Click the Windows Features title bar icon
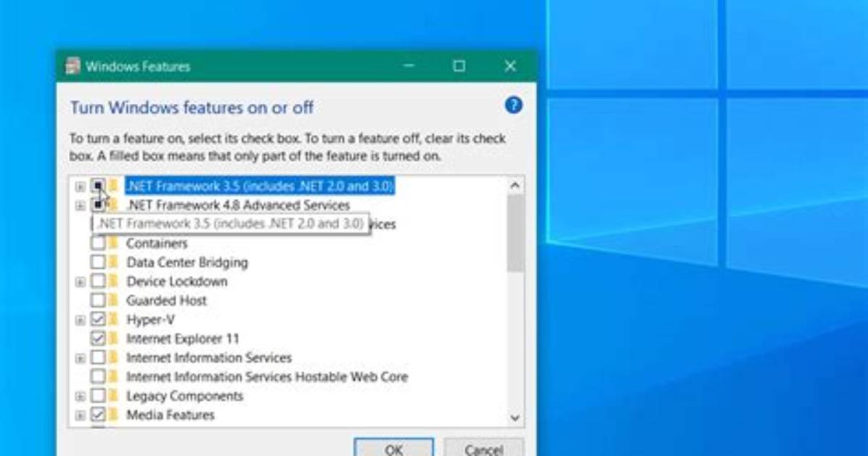This screenshot has height=456, width=868. point(73,66)
